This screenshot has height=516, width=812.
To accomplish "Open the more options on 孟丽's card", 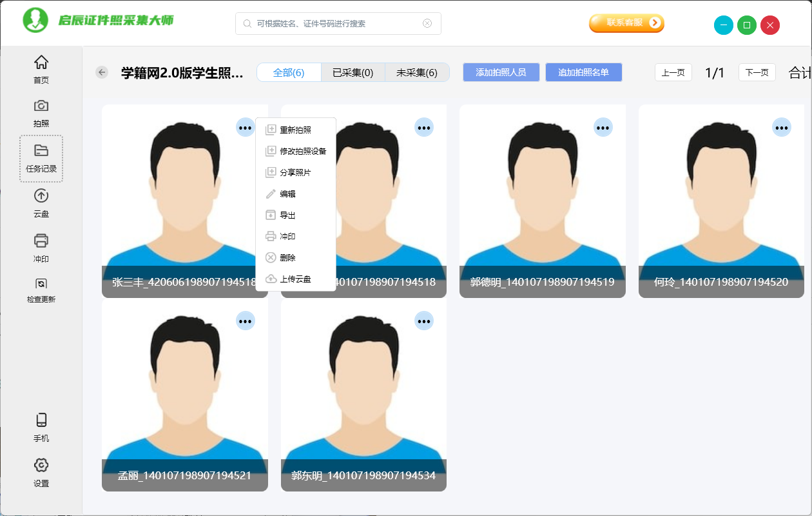I will tap(245, 321).
